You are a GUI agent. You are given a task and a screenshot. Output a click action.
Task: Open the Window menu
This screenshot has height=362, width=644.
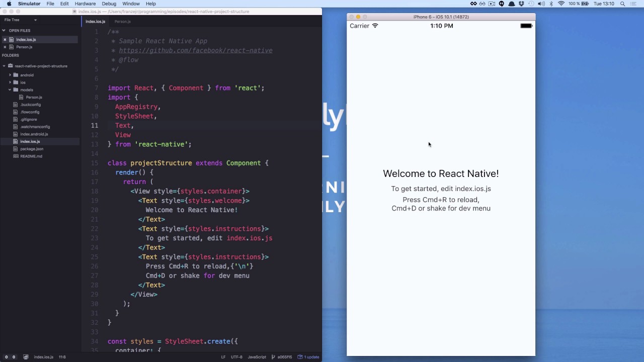point(131,4)
